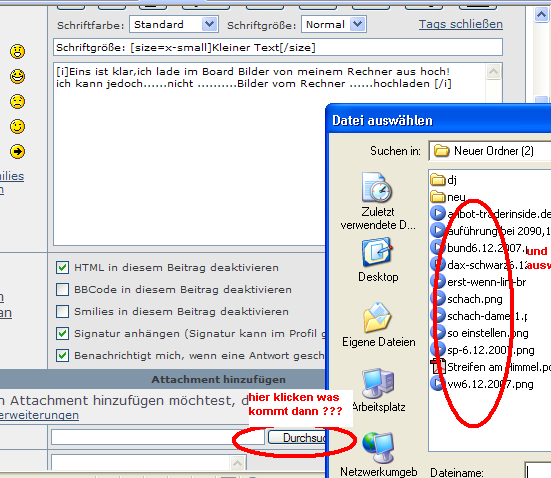Click the Tags schließen link
Viewport: 551px width, 478px height.
(460, 24)
